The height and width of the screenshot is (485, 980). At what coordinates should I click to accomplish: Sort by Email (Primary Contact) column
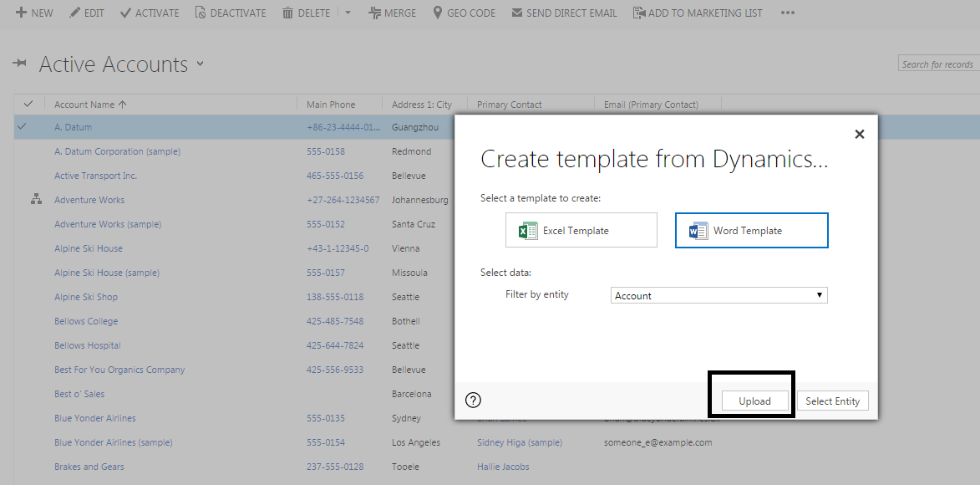pyautogui.click(x=652, y=105)
